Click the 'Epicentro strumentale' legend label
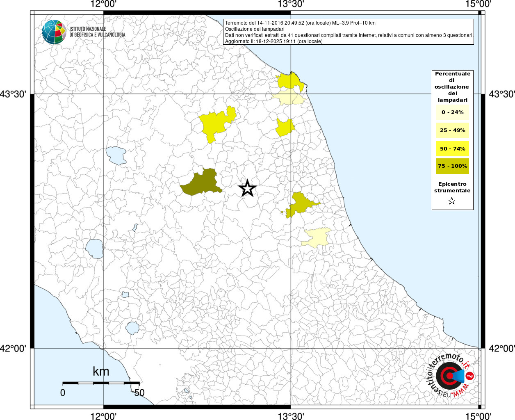The width and height of the screenshot is (515, 420). coord(452,187)
